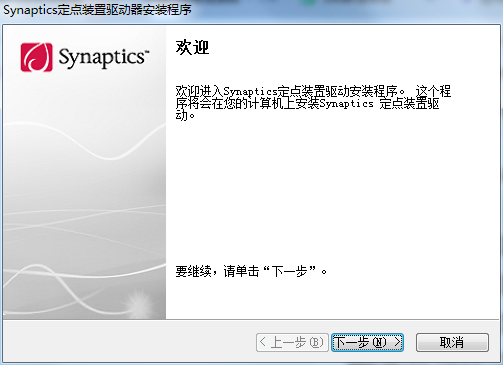Click the red Synaptics logo icon

click(x=36, y=57)
